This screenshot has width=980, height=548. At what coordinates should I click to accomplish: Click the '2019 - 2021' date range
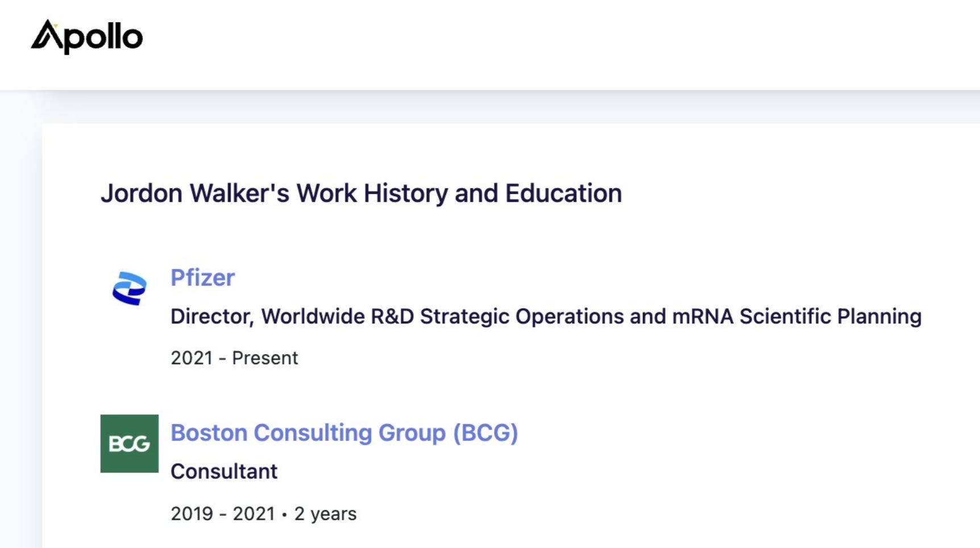[223, 514]
